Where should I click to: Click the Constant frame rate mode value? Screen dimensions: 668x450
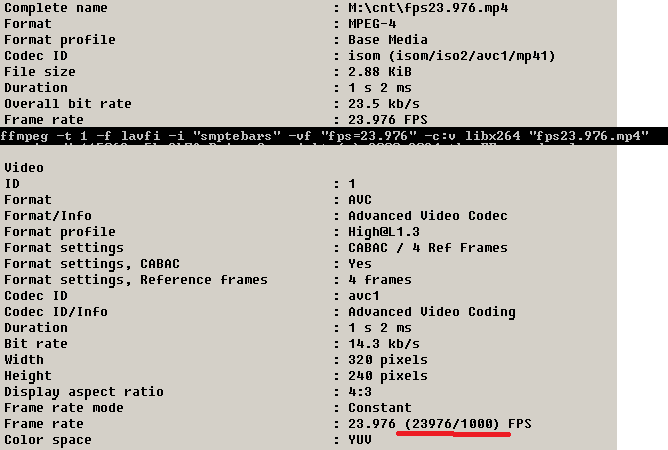380,408
